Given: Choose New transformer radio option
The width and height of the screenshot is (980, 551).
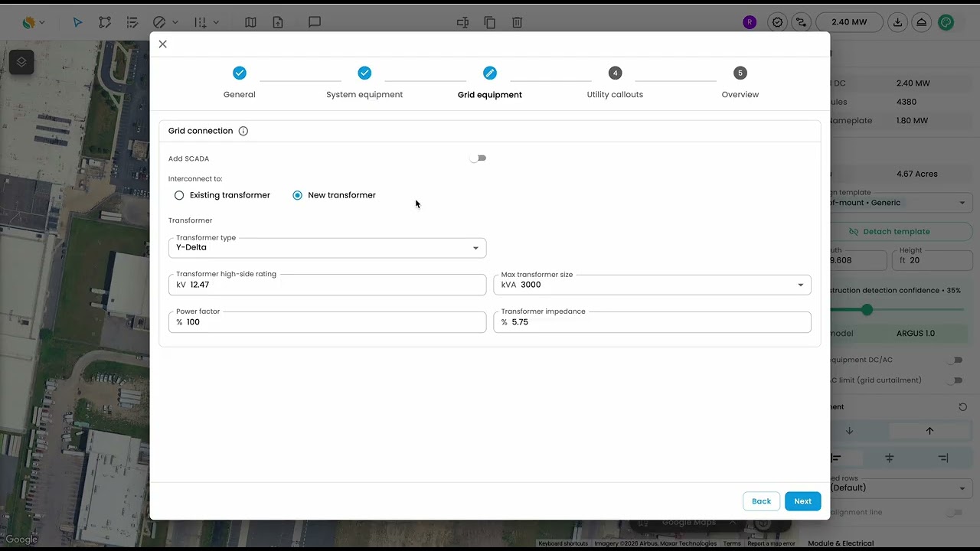Looking at the screenshot, I should tap(334, 195).
